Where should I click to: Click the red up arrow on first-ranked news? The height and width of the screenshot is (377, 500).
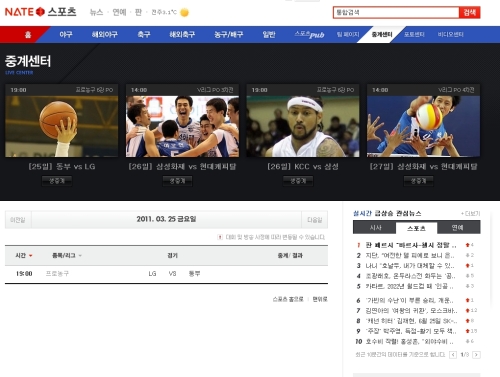point(467,245)
